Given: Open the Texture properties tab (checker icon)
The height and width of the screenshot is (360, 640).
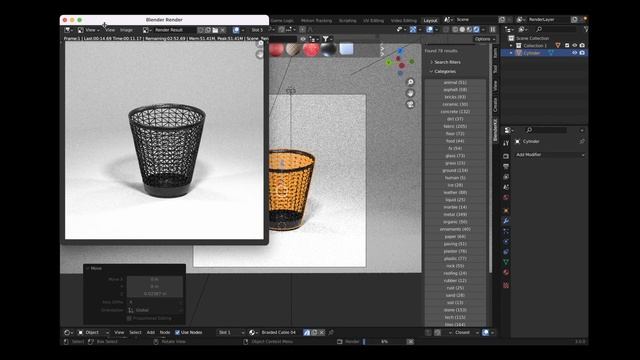Looking at the screenshot, I should point(506,285).
